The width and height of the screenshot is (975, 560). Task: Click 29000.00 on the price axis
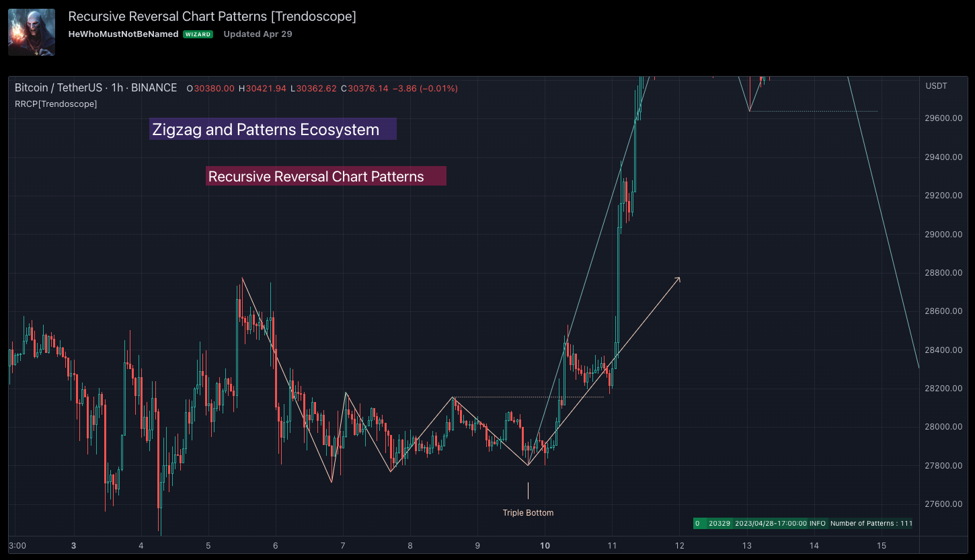pos(943,235)
